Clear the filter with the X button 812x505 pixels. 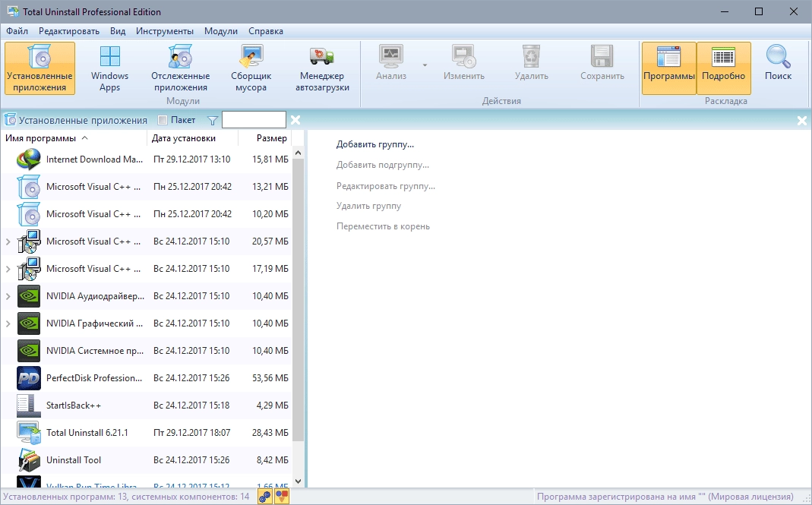point(295,120)
